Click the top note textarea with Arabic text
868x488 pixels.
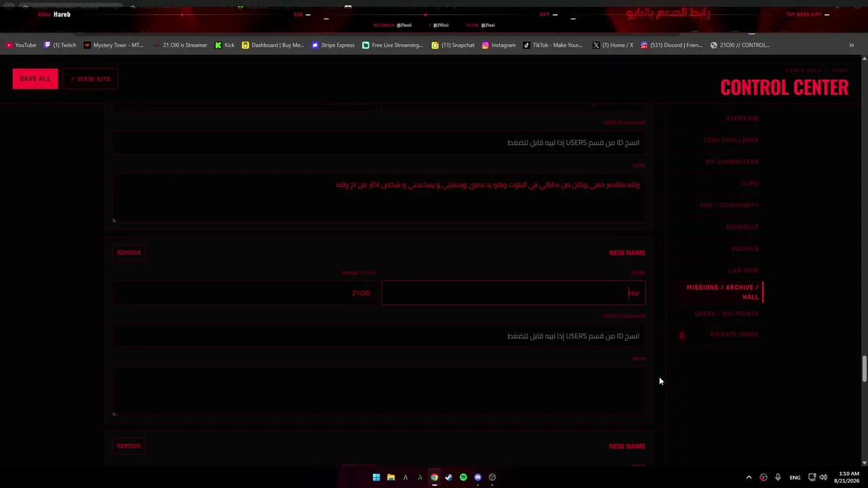379,198
